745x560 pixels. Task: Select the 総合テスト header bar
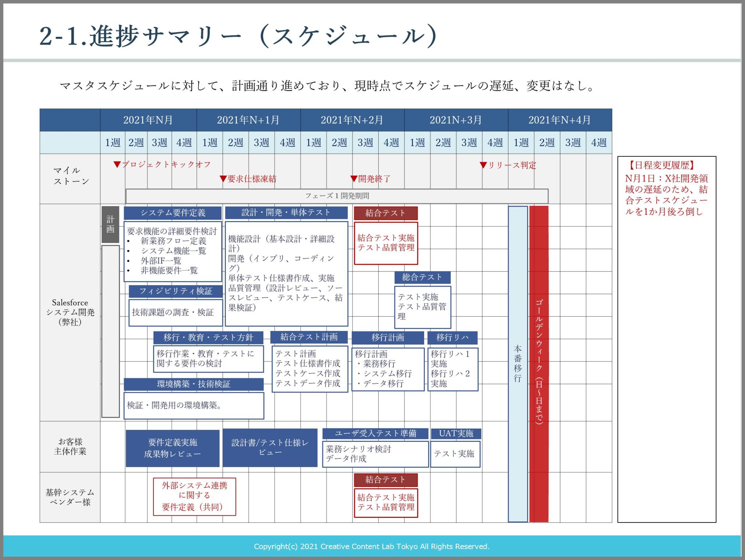pos(422,277)
